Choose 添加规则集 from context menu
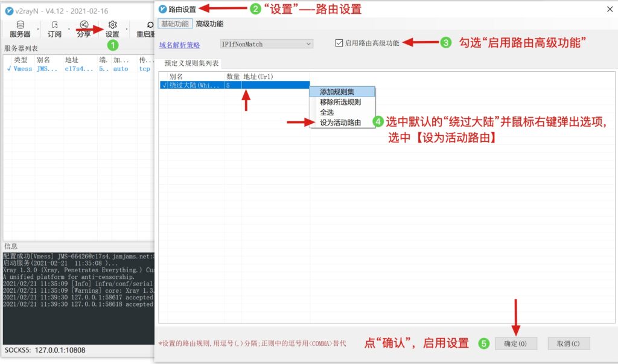Screen dimensions: 618x364 342,92
